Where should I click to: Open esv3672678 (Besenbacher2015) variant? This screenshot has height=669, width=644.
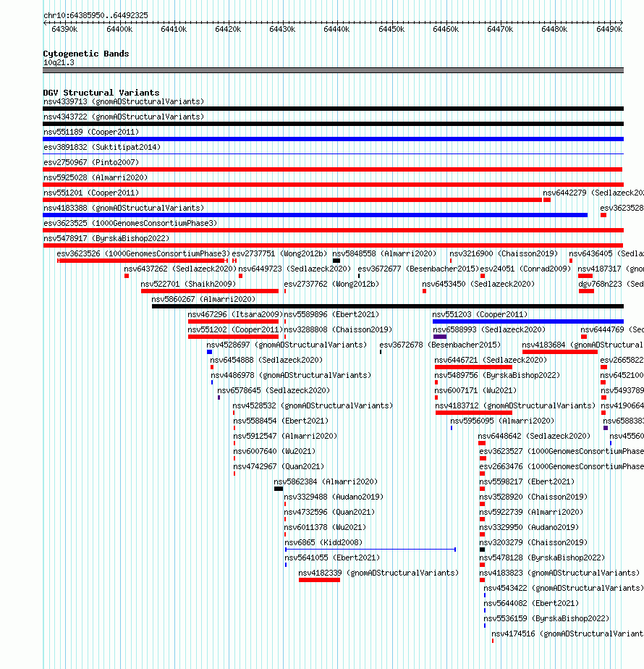click(440, 345)
